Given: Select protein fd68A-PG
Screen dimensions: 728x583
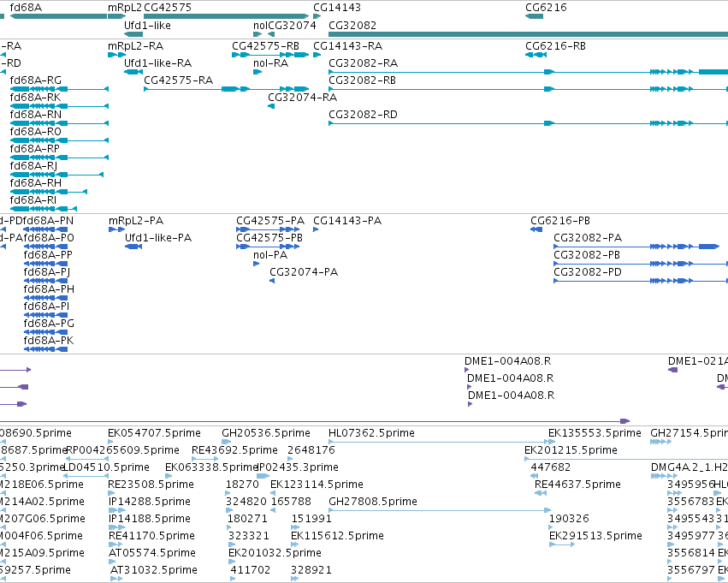Looking at the screenshot, I should [45, 333].
